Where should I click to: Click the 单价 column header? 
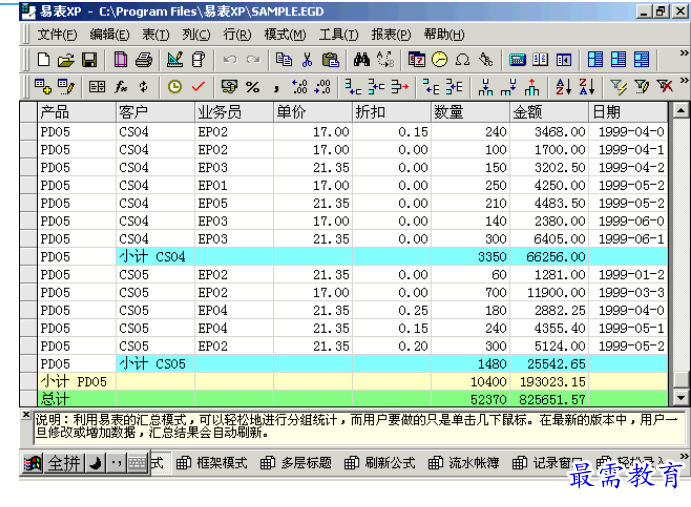tap(313, 112)
